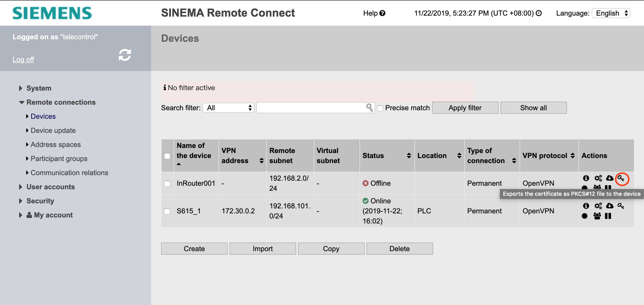
Task: Check the S615_1 row checkbox
Action: [167, 211]
